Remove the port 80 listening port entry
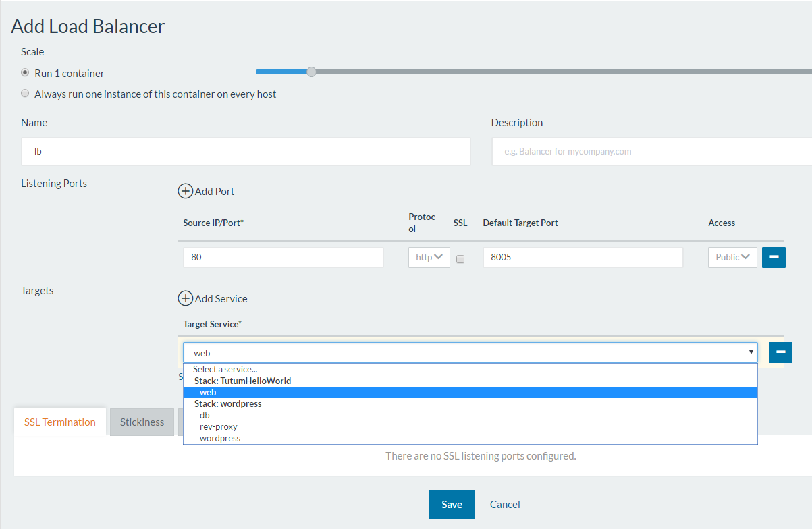Viewport: 812px width, 529px height. pos(774,257)
